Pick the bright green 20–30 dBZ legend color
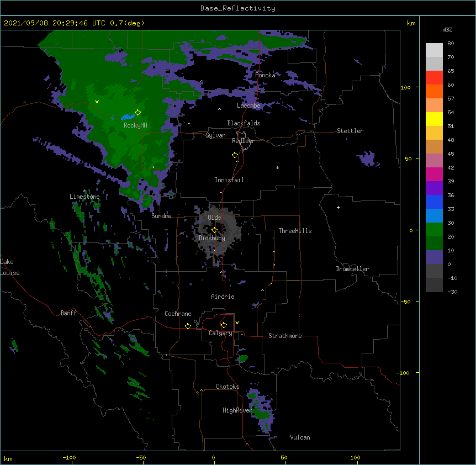The width and height of the screenshot is (476, 465). click(x=434, y=230)
